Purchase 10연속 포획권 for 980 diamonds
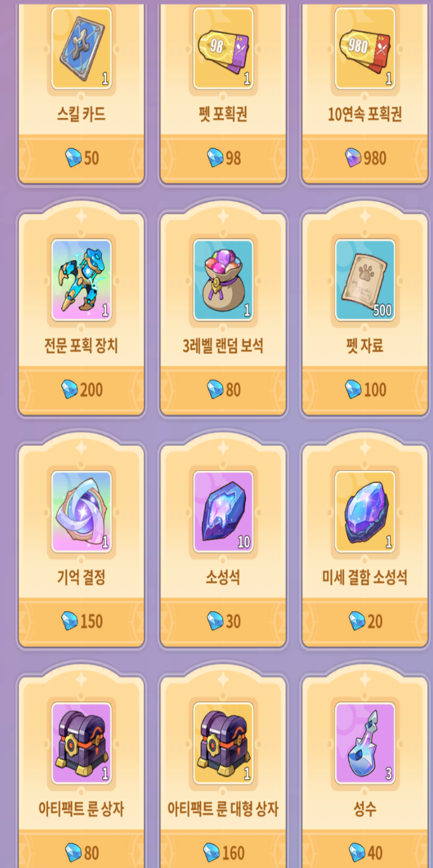This screenshot has width=433, height=868. pyautogui.click(x=365, y=158)
